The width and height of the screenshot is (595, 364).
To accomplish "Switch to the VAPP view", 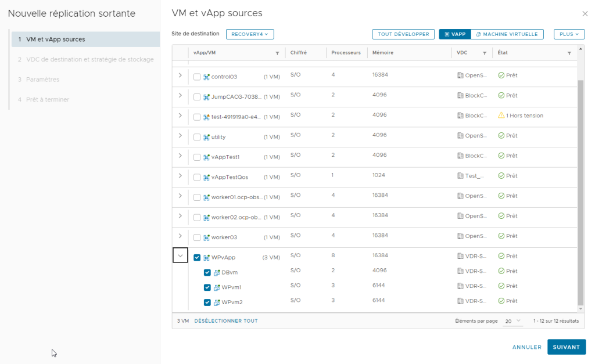I will click(455, 34).
